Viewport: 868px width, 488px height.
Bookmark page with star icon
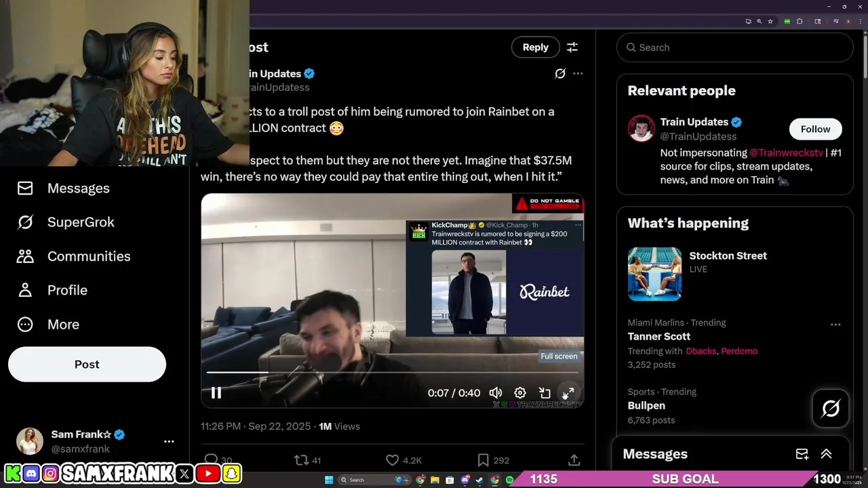(770, 21)
